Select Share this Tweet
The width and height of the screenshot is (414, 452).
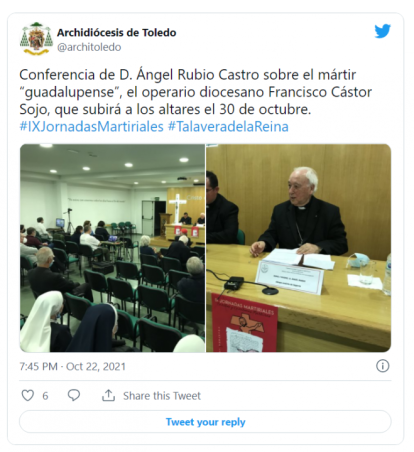tap(162, 396)
